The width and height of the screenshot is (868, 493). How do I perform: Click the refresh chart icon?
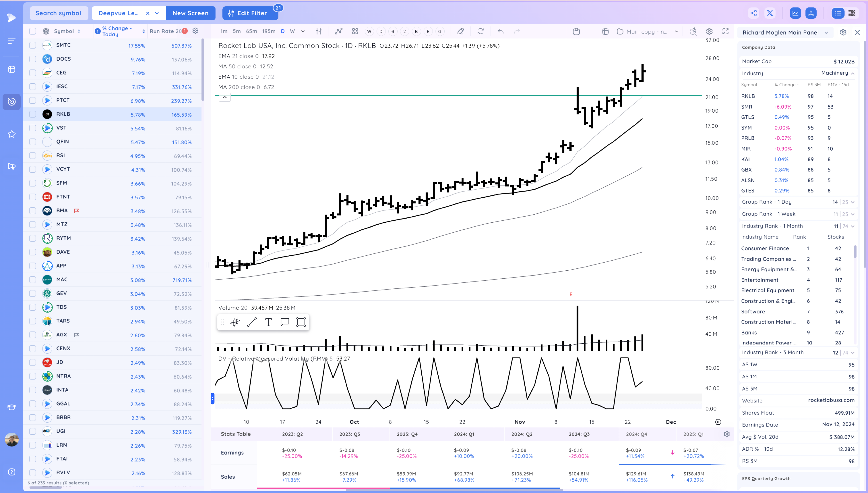(x=480, y=31)
